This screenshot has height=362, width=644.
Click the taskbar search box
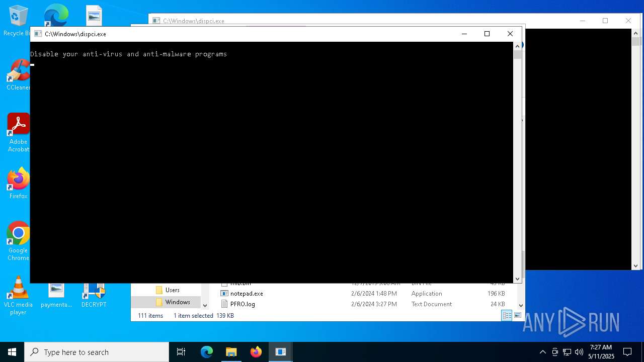pos(97,352)
